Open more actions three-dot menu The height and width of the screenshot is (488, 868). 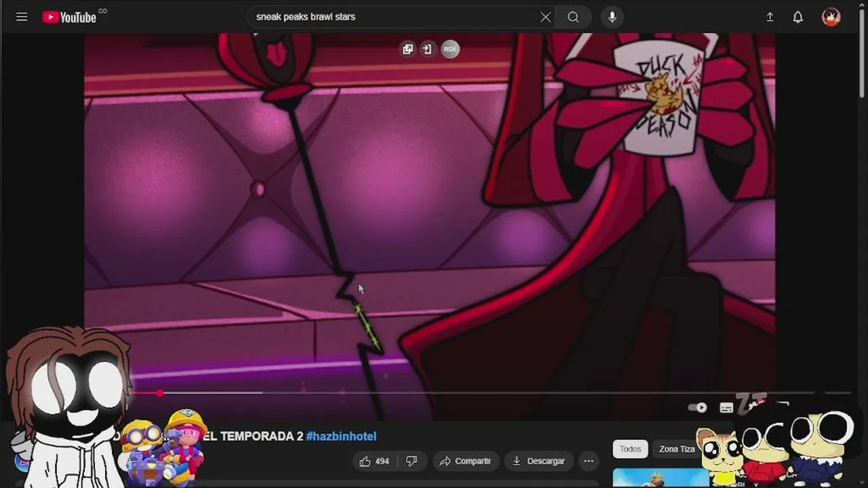click(x=589, y=461)
